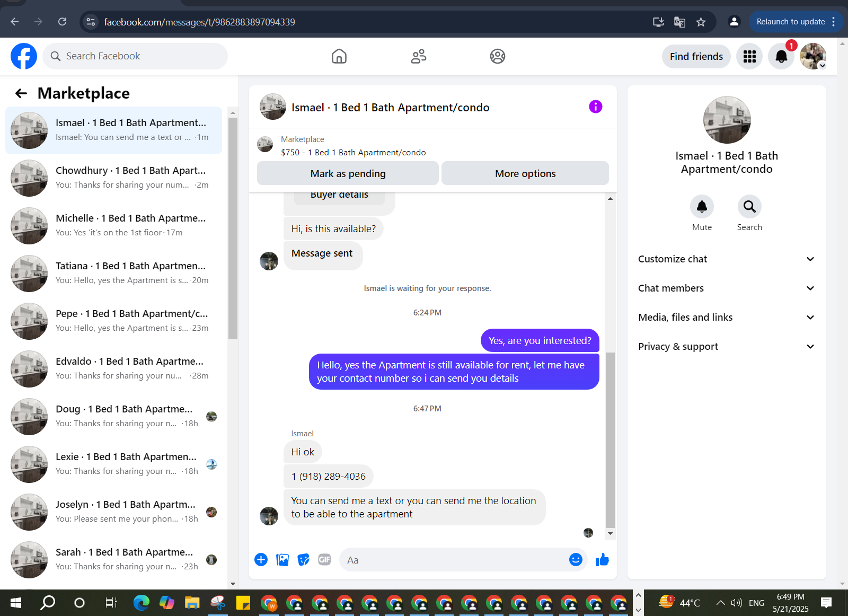Open Edvaldo conversation
This screenshot has width=848, height=616.
tap(114, 369)
